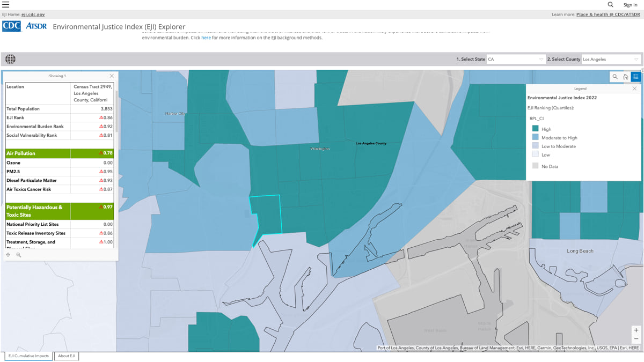This screenshot has width=644, height=362.
Task: Click warning icon beside Diesel 0.93
Action: click(x=101, y=181)
